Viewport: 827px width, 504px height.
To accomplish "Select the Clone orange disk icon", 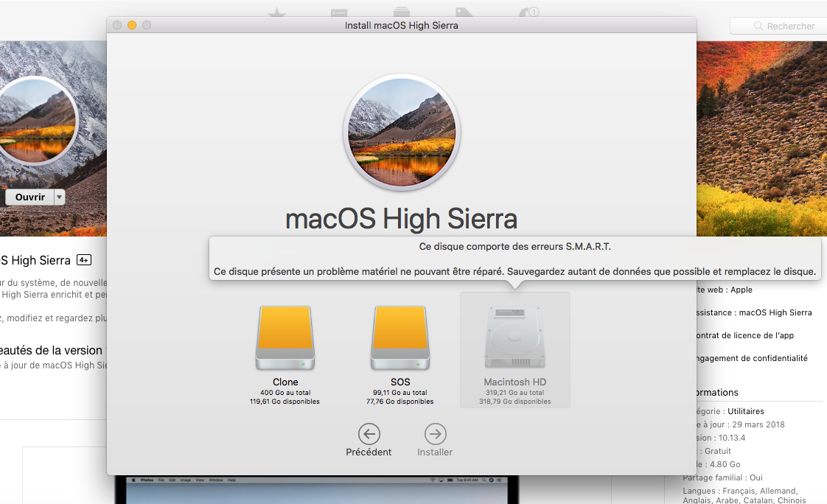I will (285, 338).
